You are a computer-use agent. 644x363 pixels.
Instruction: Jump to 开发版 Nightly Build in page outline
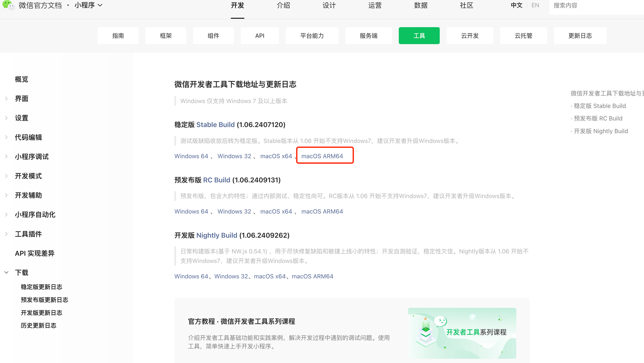point(601,131)
